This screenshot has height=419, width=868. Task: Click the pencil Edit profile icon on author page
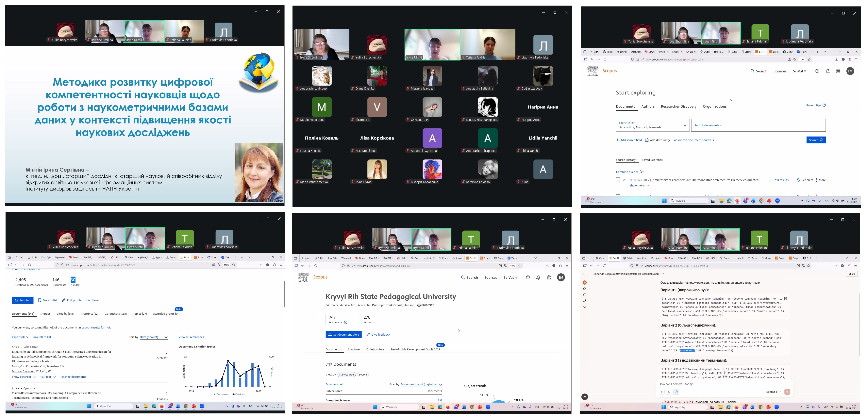[64, 300]
